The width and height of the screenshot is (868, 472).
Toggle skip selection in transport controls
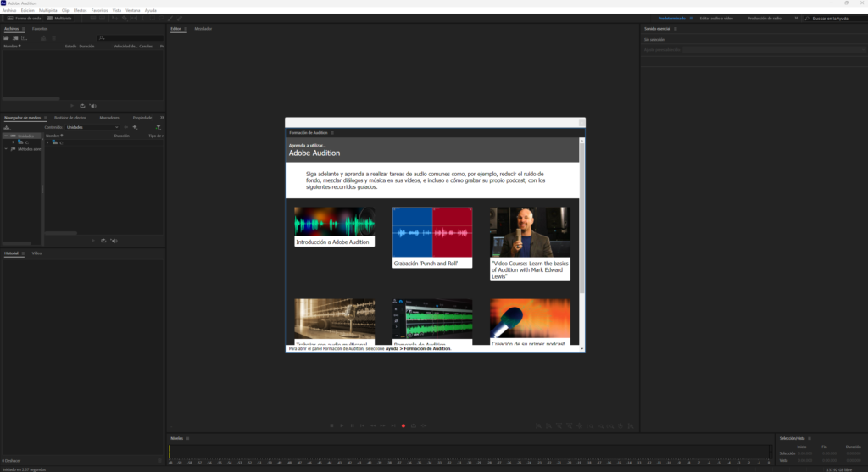click(x=424, y=425)
